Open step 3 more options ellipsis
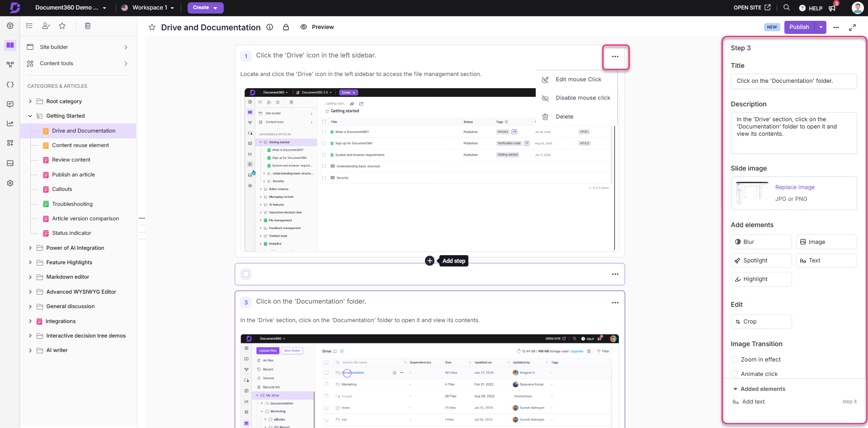This screenshot has width=868, height=428. (x=615, y=303)
